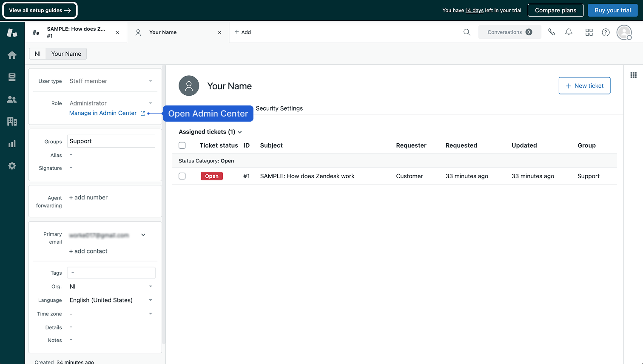Click + add contact link
The image size is (643, 364).
(x=88, y=251)
